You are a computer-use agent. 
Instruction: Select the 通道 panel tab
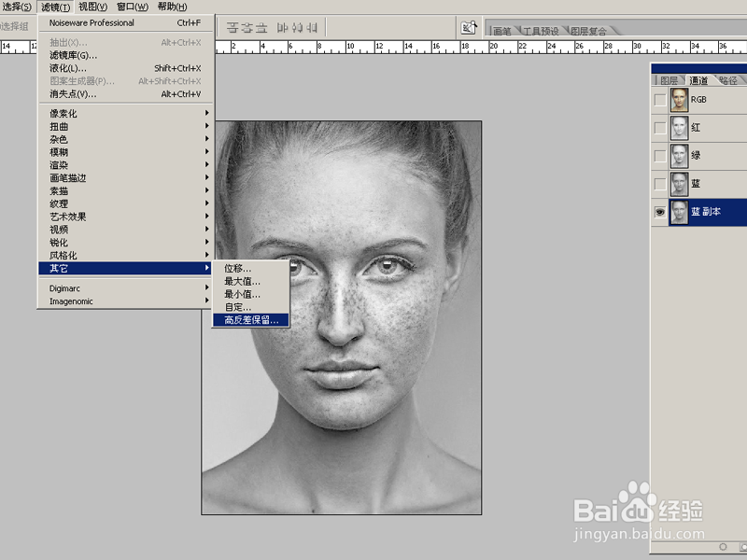[698, 80]
